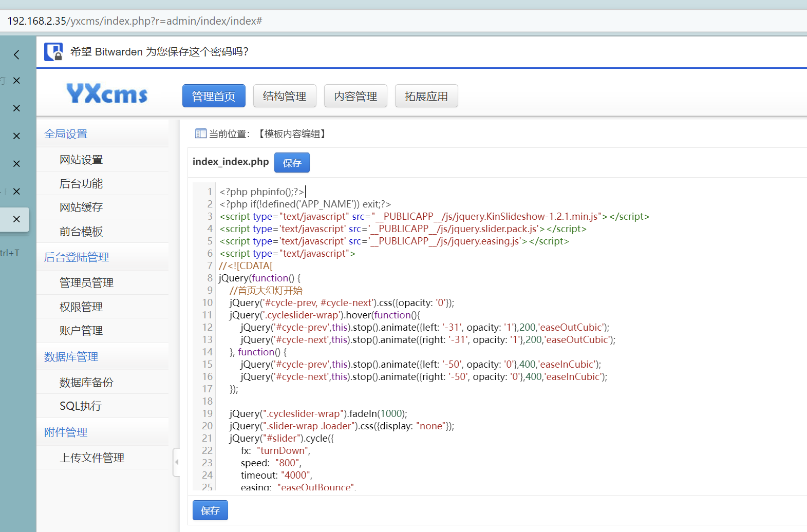Click the timeout "4000" code line
Screen dimensions: 807x532
click(276, 475)
